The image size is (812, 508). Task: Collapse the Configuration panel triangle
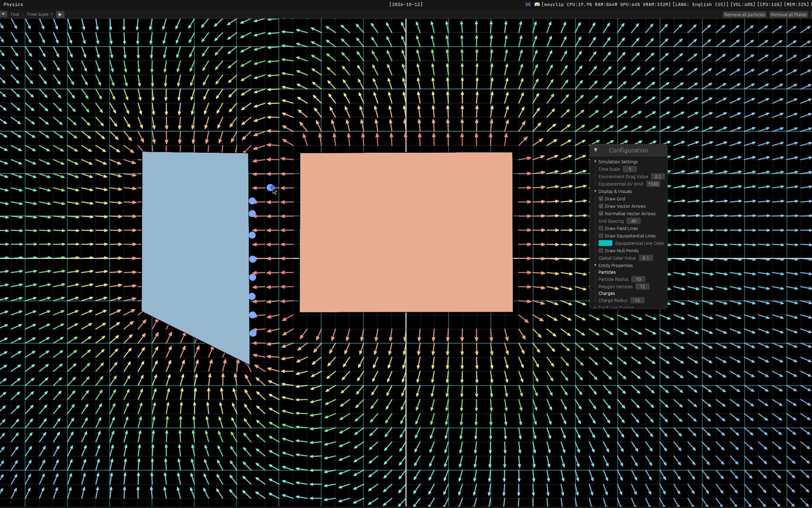[x=596, y=150]
